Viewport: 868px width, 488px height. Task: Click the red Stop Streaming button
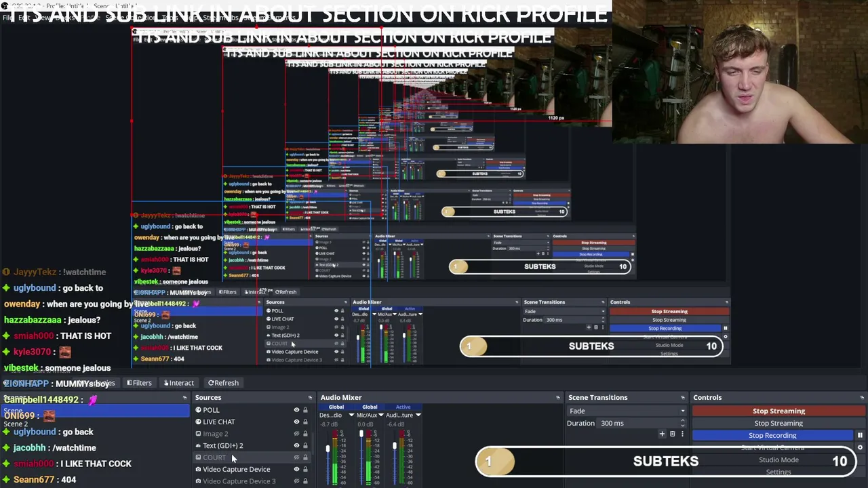(778, 411)
